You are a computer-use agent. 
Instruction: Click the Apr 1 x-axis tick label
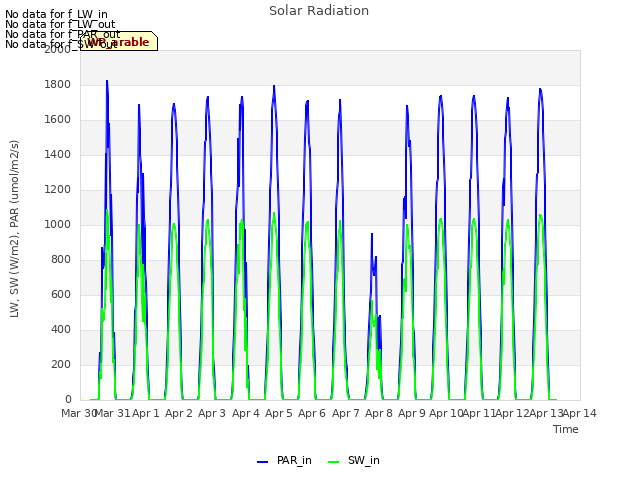[x=146, y=413]
